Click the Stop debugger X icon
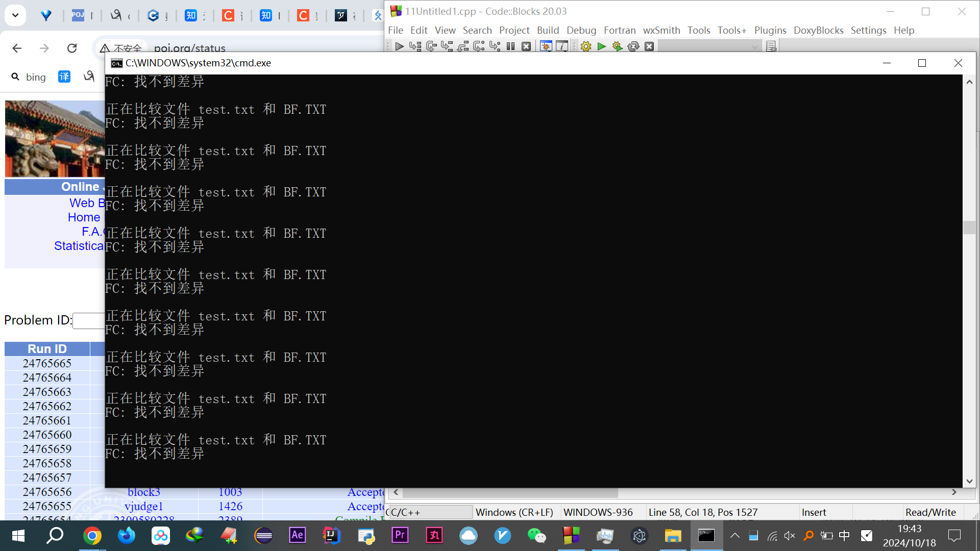The height and width of the screenshot is (551, 980). coord(526,46)
